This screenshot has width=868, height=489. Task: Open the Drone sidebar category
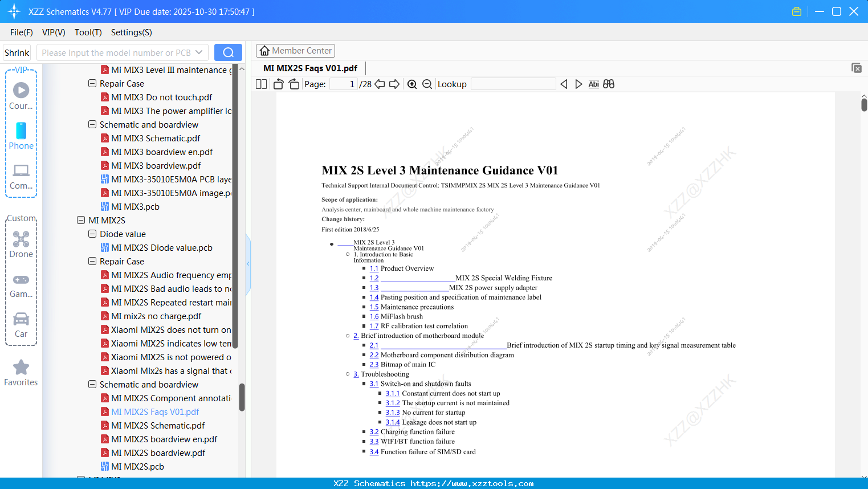pos(21,244)
